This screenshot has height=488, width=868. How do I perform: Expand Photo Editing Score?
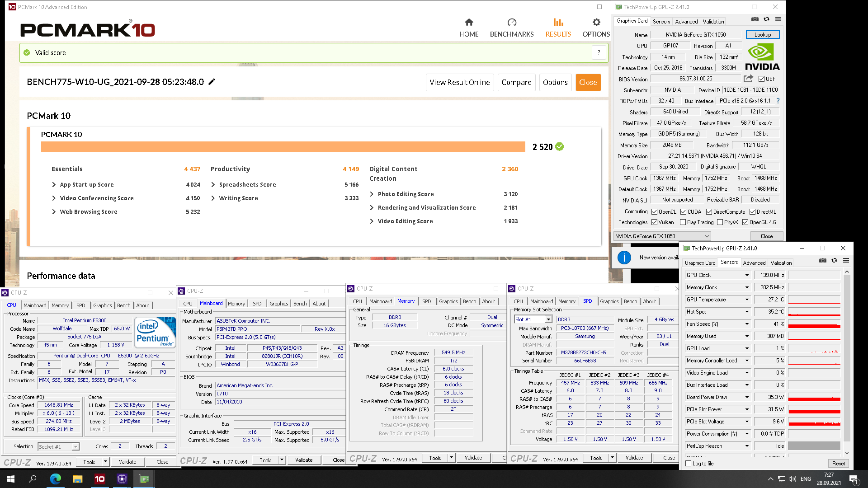click(372, 194)
